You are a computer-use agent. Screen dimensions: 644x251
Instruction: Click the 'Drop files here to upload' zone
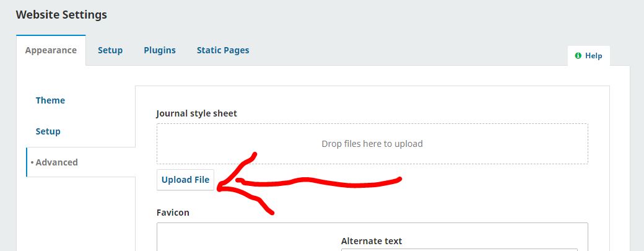(372, 144)
